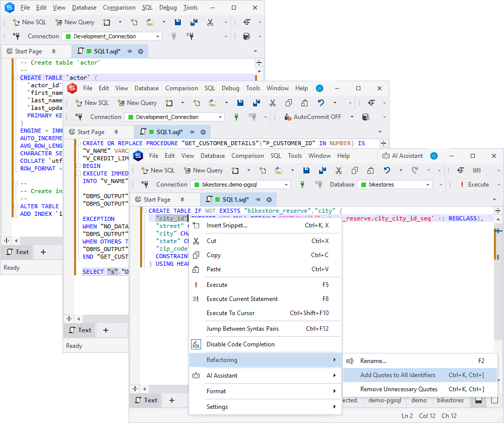
Task: Click Save icon in red-logo middle window
Action: pyautogui.click(x=240, y=103)
